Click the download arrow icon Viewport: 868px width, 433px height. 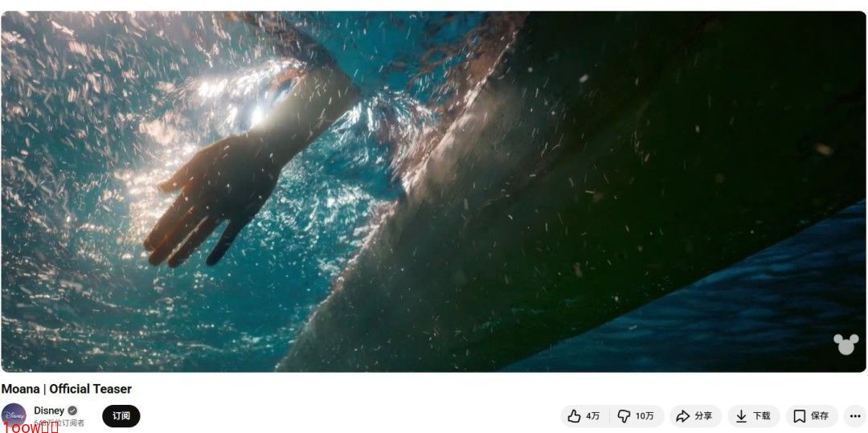pos(741,416)
